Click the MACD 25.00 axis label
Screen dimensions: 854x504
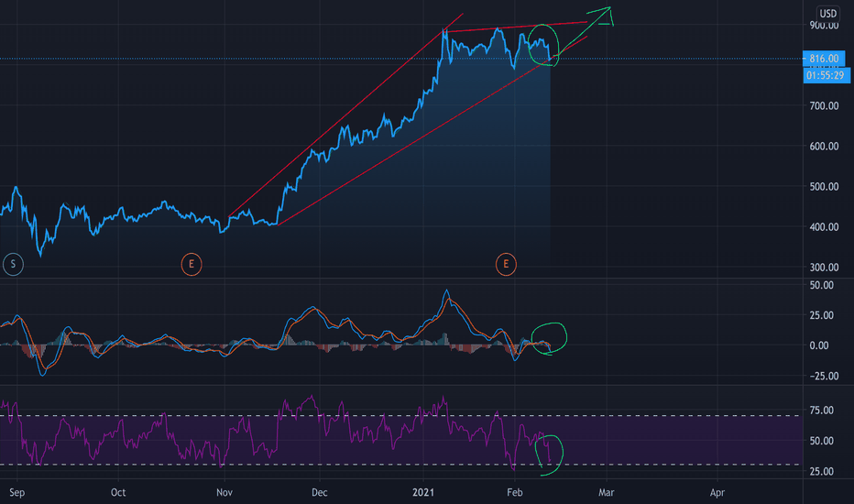click(822, 315)
